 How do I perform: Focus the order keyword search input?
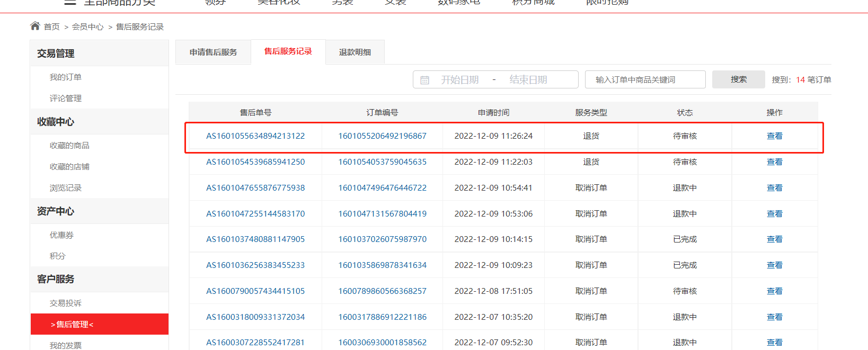coord(645,79)
